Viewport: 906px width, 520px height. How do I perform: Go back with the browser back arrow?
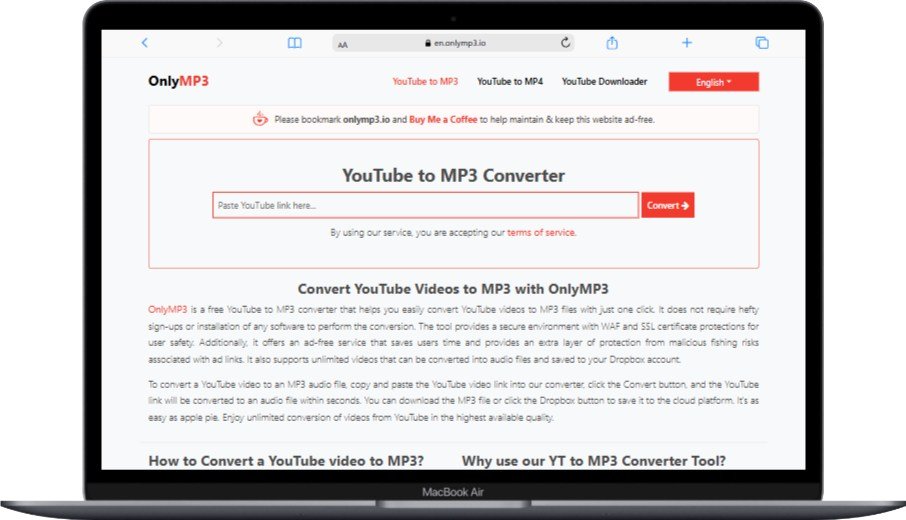click(144, 43)
